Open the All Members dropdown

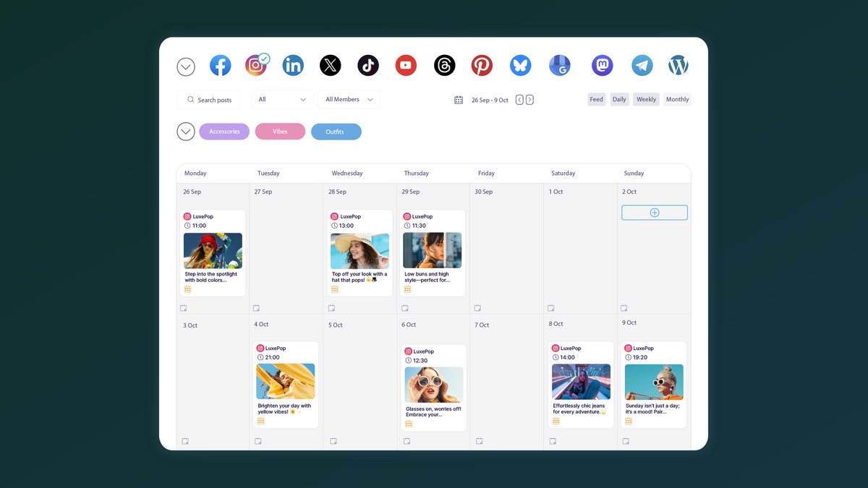[349, 100]
